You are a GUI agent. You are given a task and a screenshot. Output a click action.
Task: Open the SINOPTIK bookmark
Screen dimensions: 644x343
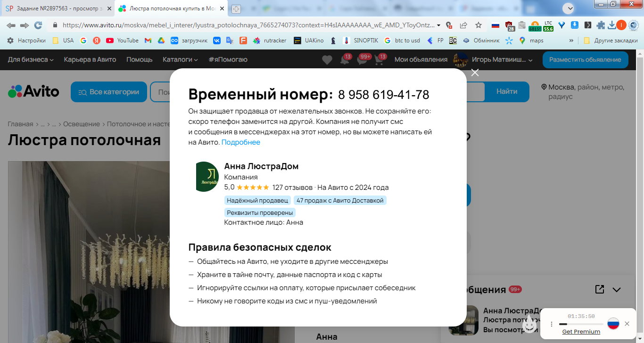360,41
